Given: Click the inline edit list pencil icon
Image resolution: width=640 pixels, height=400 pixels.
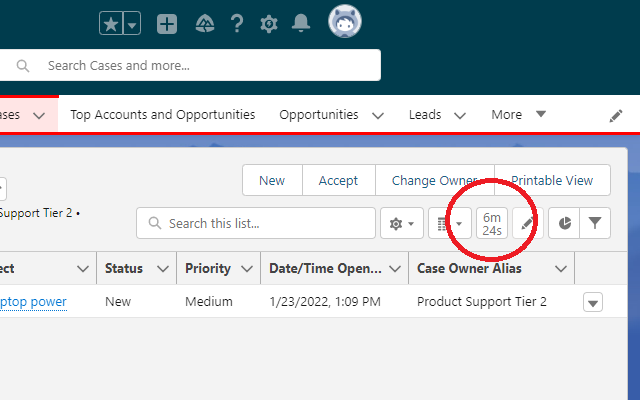Looking at the screenshot, I should pyautogui.click(x=527, y=224).
